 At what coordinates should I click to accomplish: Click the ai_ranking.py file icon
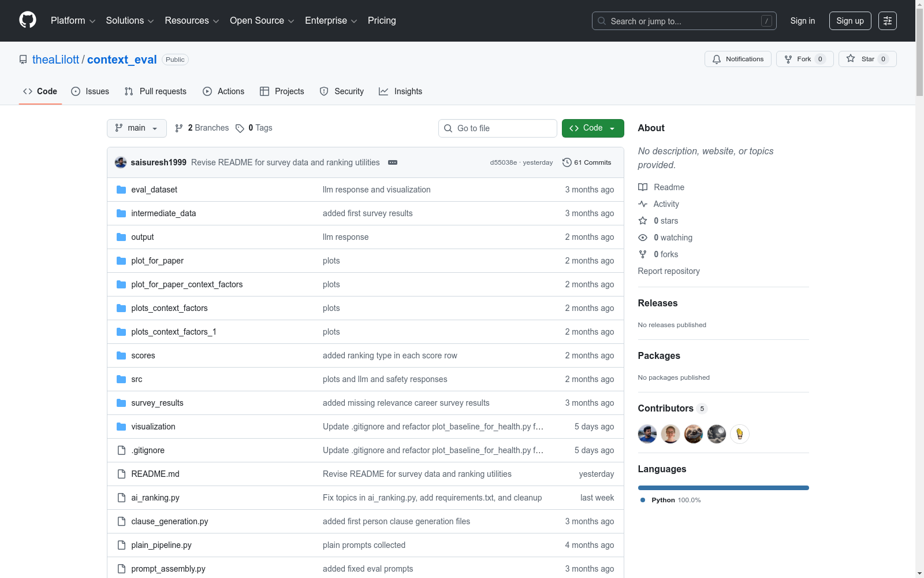pyautogui.click(x=121, y=498)
